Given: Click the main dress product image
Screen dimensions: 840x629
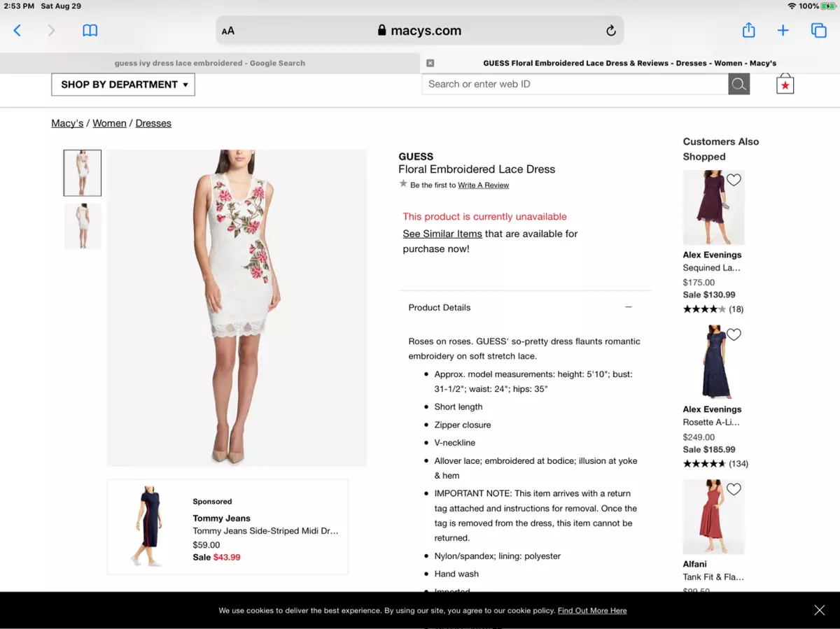Looking at the screenshot, I should pyautogui.click(x=237, y=308).
